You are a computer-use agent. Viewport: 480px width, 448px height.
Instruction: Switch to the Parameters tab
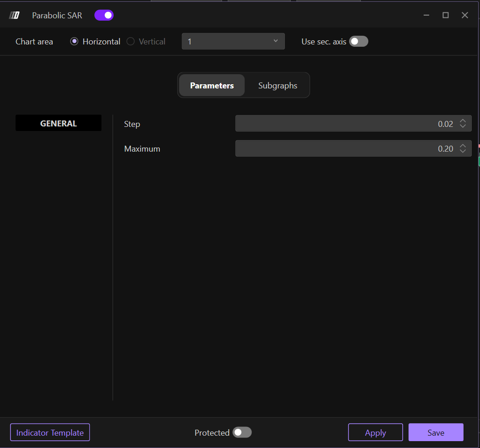pos(212,86)
